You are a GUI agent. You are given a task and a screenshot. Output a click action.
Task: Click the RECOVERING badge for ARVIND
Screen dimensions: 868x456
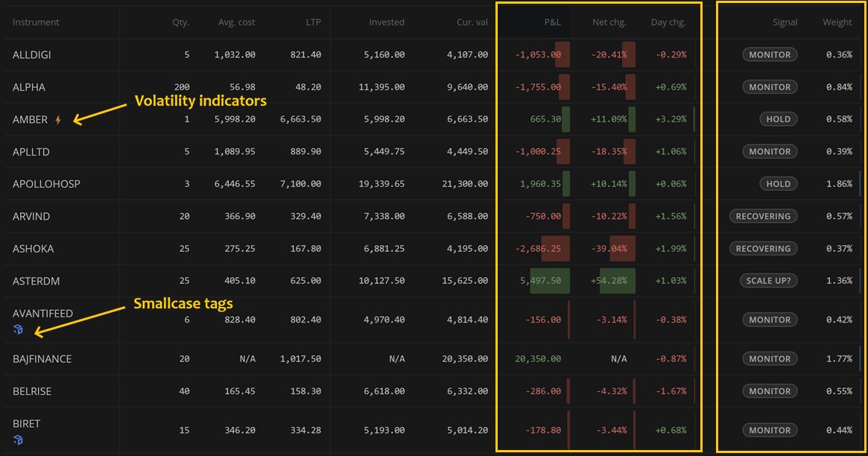[x=763, y=215]
